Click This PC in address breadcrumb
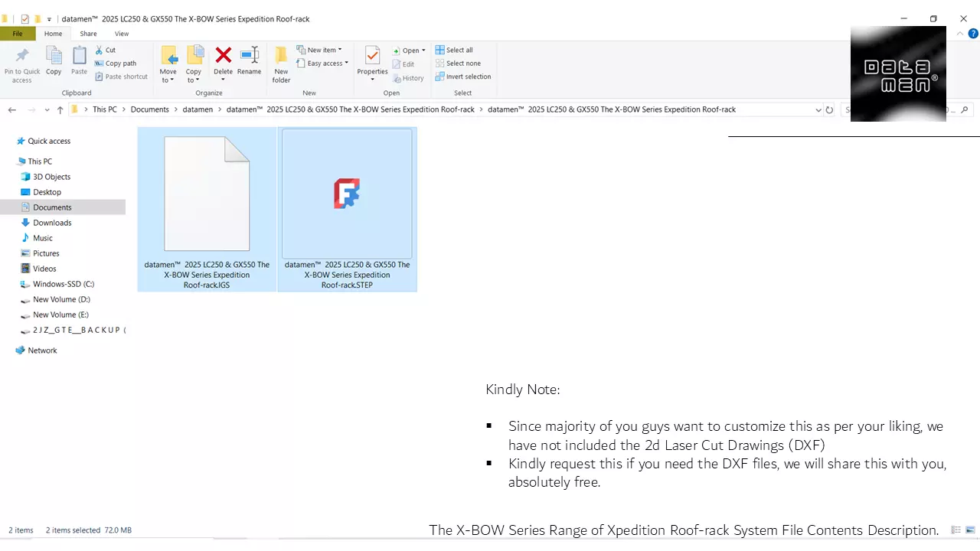The image size is (980, 551). coord(105,109)
